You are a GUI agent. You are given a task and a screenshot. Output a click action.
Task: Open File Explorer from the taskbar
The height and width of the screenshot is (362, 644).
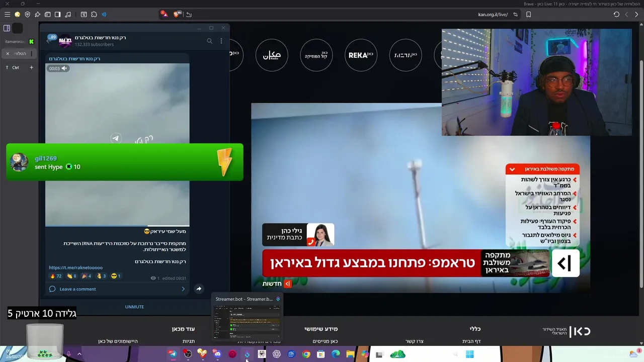pos(350,354)
